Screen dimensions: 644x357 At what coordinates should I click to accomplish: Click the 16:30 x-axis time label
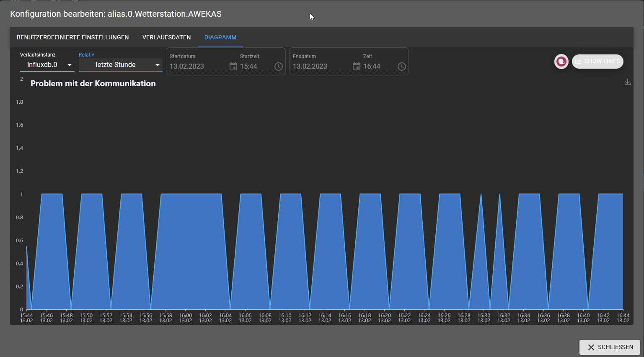point(484,318)
